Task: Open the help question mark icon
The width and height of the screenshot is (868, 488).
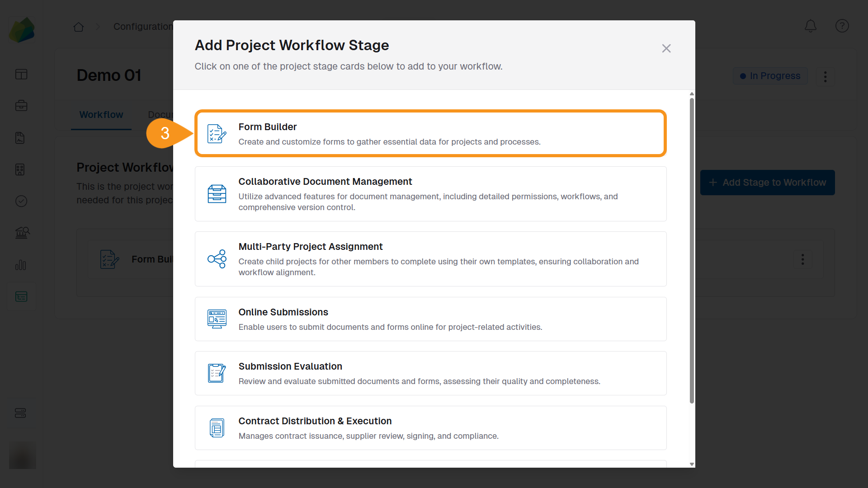Action: [842, 26]
